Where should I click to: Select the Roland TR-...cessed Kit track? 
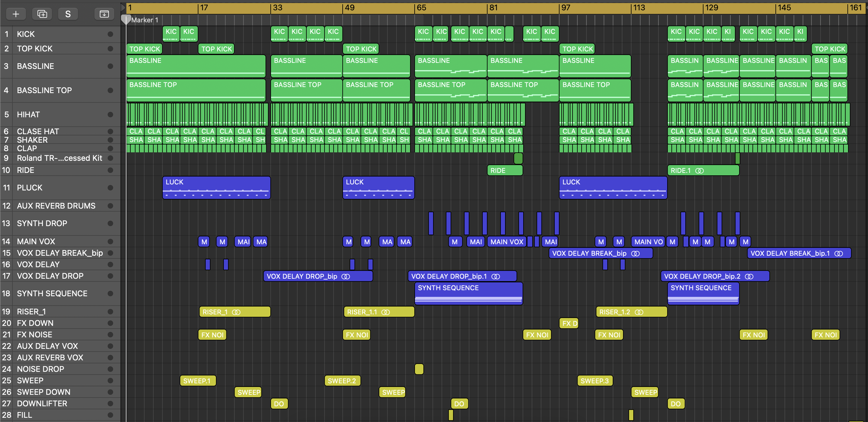click(x=60, y=158)
